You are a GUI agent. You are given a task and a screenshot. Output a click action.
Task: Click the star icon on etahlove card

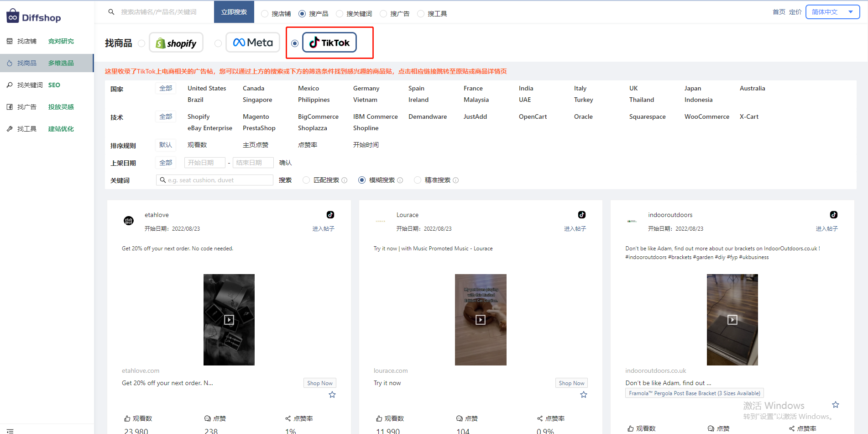coord(332,395)
